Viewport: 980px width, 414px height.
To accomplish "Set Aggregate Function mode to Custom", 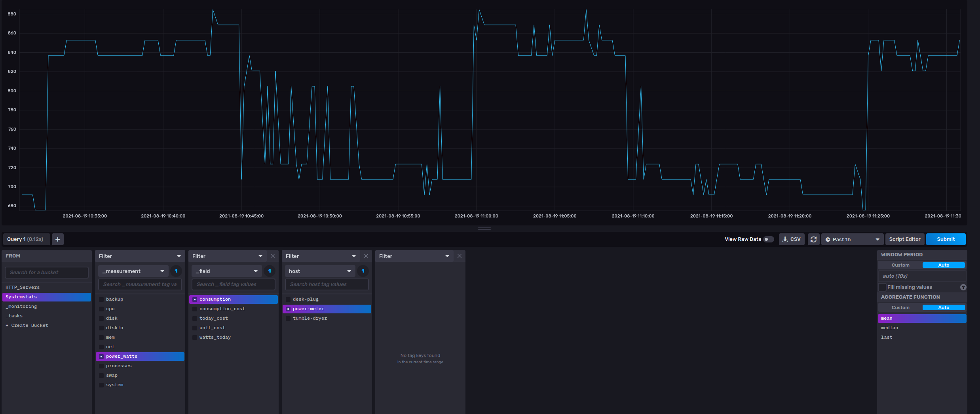I will (900, 307).
